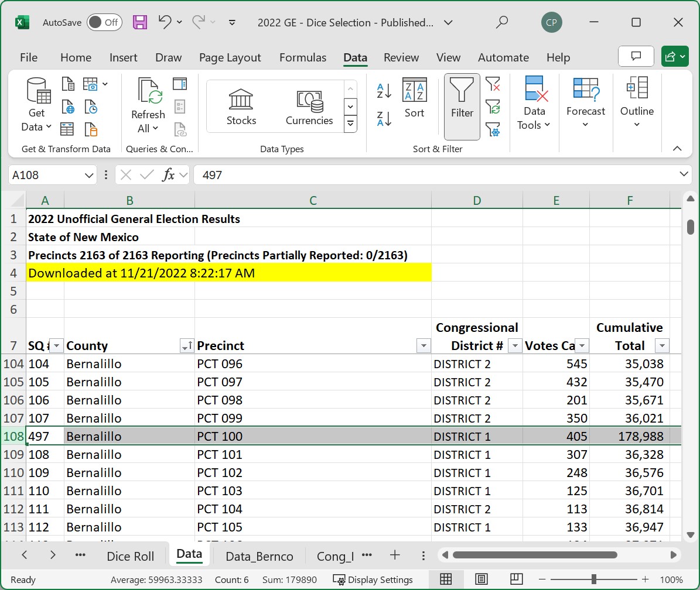Open Data Tools menu
Viewport: 700px width, 590px height.
534,104
